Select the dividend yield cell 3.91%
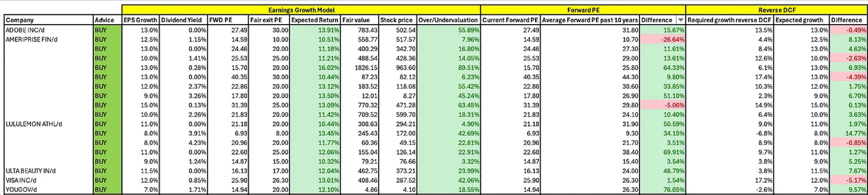The width and height of the screenshot is (868, 195). click(x=183, y=133)
